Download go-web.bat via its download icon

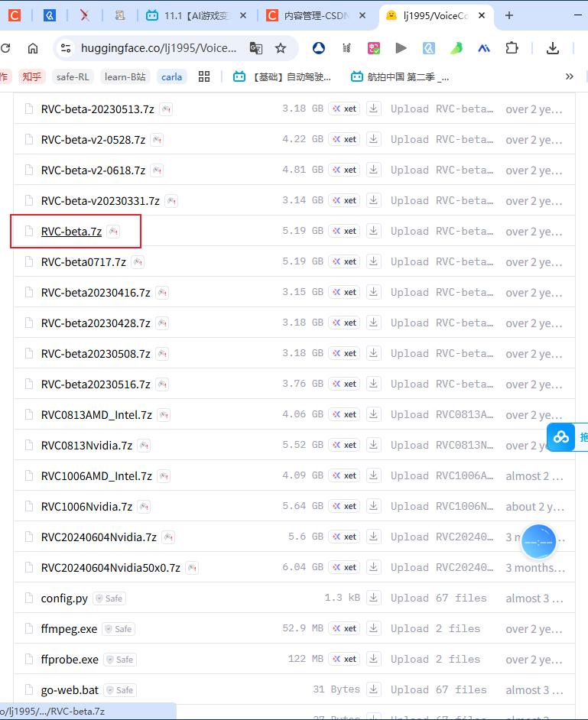pos(373,689)
